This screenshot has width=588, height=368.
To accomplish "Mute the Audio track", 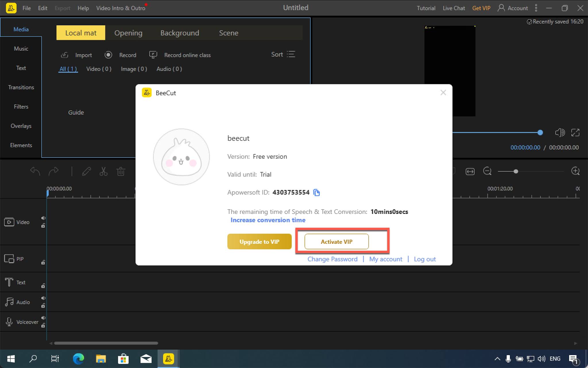I will tap(43, 298).
